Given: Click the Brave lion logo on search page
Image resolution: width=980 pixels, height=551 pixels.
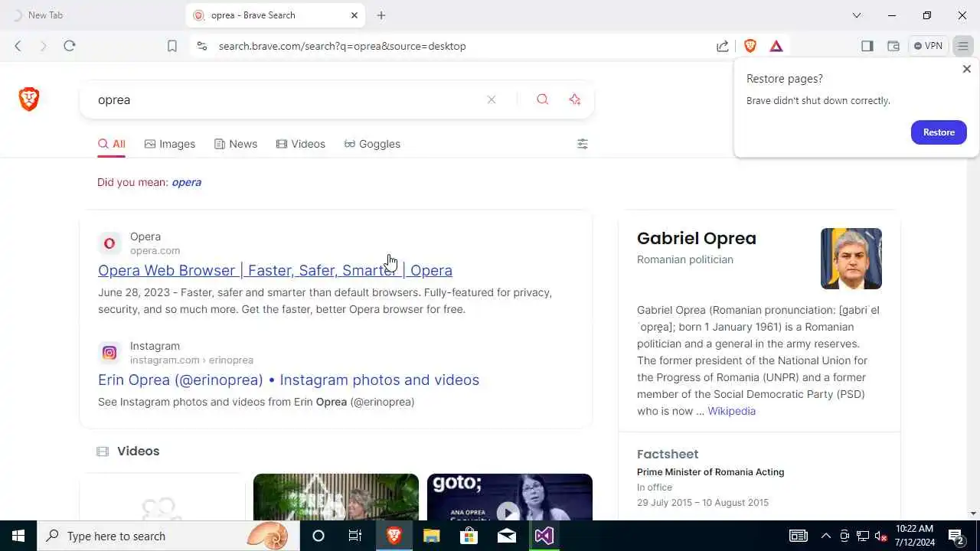Looking at the screenshot, I should click(29, 99).
